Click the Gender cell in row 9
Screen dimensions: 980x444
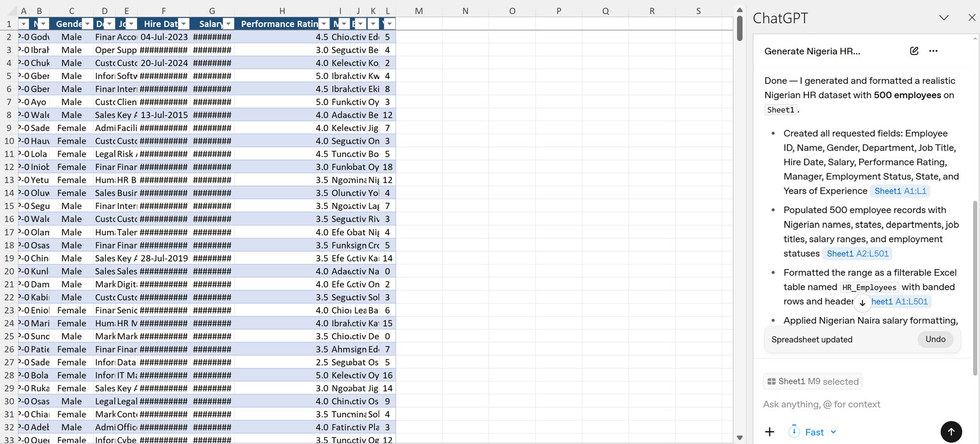point(72,128)
